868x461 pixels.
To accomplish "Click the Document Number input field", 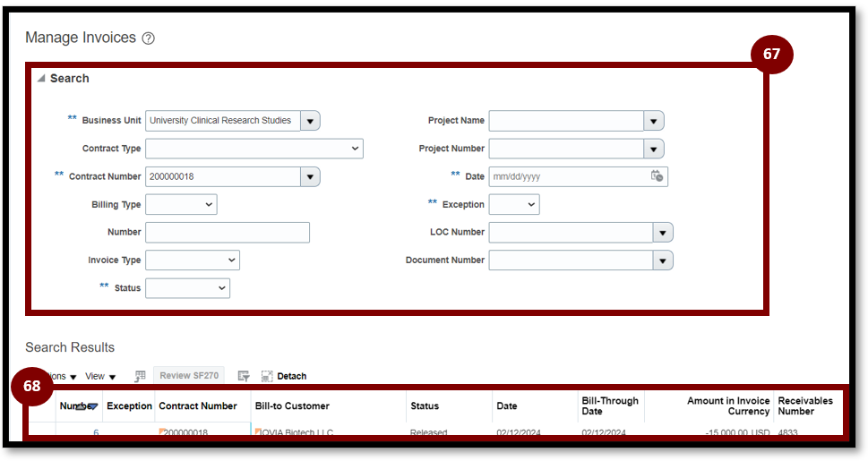I will point(571,260).
